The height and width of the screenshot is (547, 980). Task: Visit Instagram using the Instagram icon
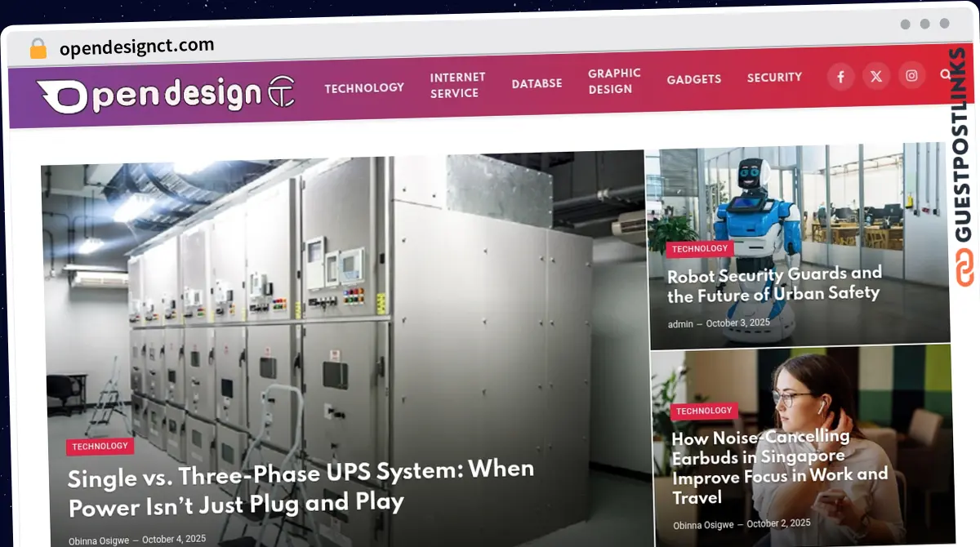tap(911, 75)
